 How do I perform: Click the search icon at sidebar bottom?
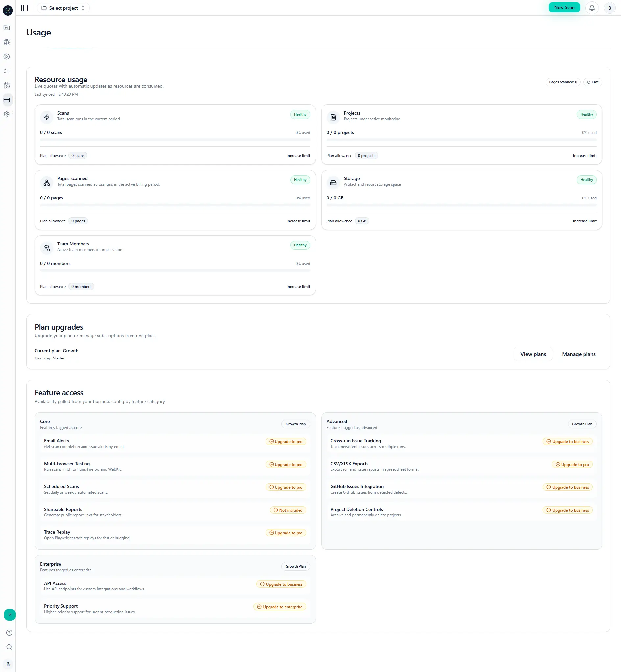pyautogui.click(x=9, y=647)
